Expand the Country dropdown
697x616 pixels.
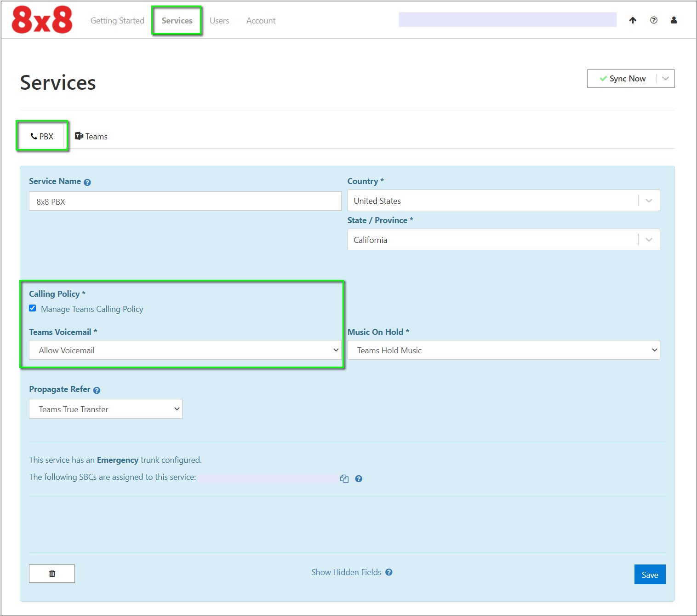point(649,201)
